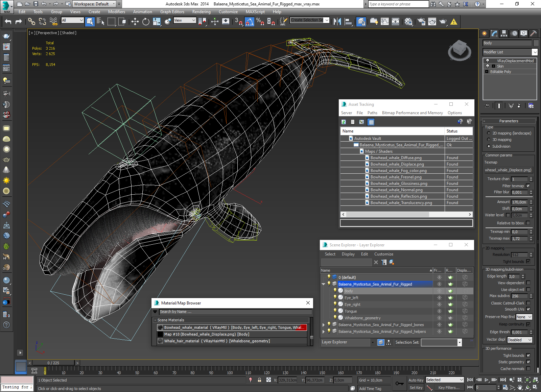This screenshot has width=541, height=392.
Task: Choose the Select and Rotate tool
Action: pos(146,22)
